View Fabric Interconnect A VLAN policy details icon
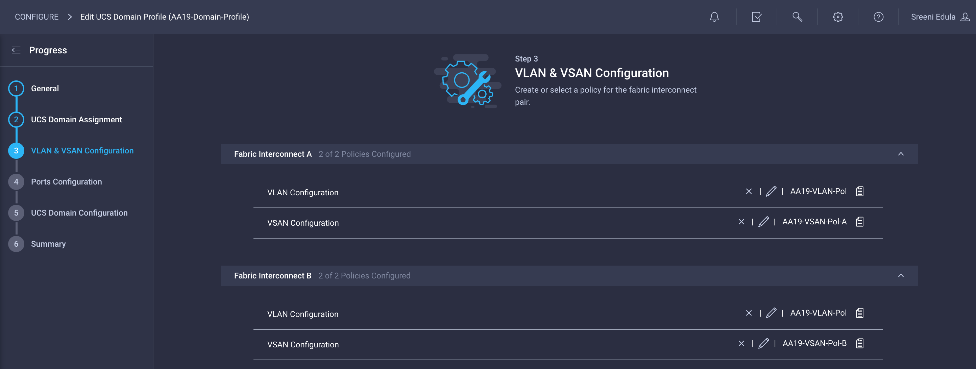This screenshot has height=369, width=976. pyautogui.click(x=860, y=192)
